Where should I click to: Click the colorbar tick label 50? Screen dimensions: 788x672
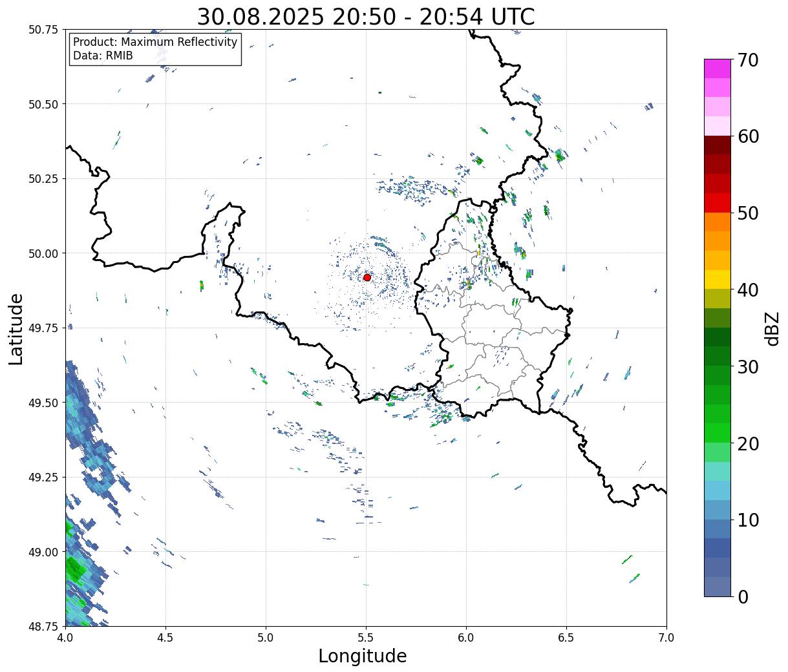[x=748, y=213]
